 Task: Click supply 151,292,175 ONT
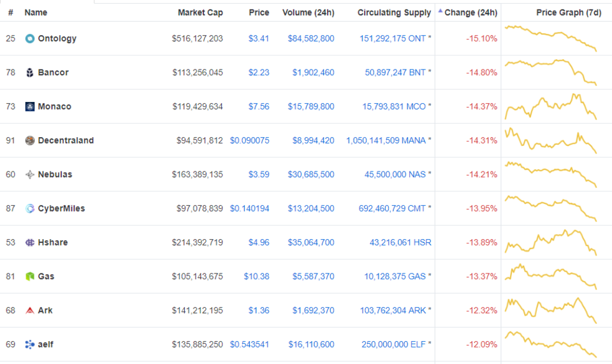coord(393,39)
